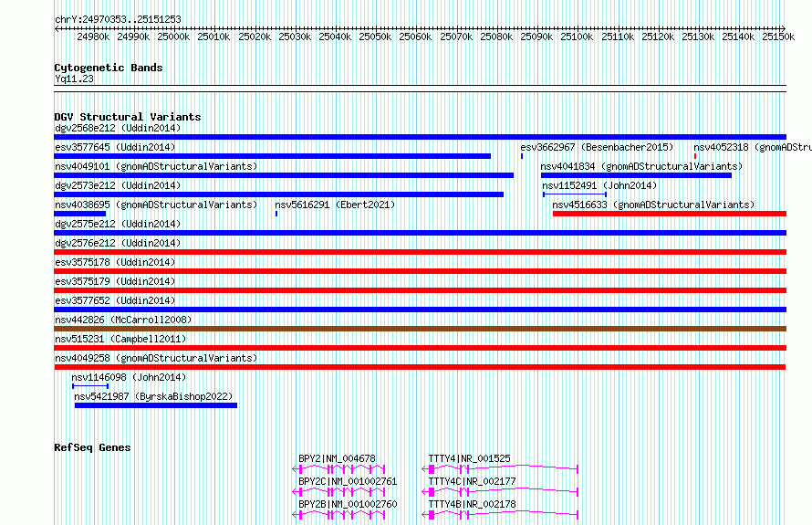The height and width of the screenshot is (525, 812).
Task: Open the nsv1152491 (John2014) variant
Action: click(599, 185)
